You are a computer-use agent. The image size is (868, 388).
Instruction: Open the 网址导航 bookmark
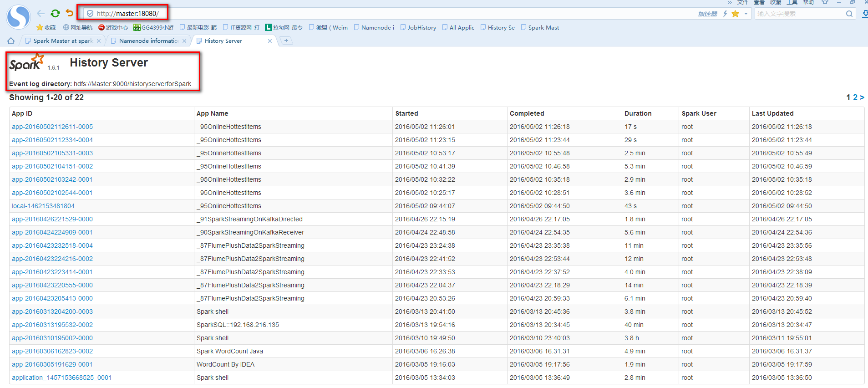[78, 28]
